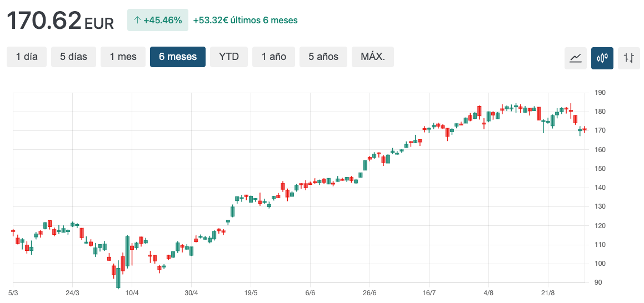Click the 180 price axis label
The height and width of the screenshot is (303, 644).
600,112
